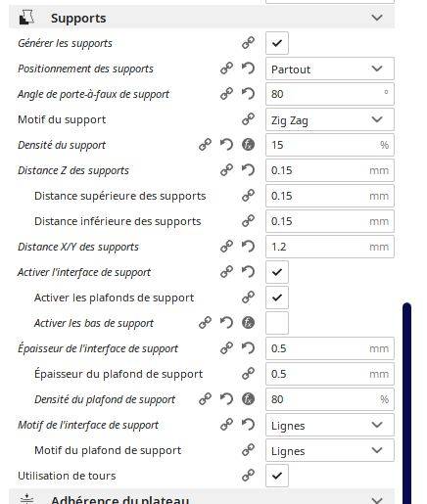Image resolution: width=427 pixels, height=504 pixels.
Task: Revert Angle de porte-à-faux de support value
Action: 248,94
